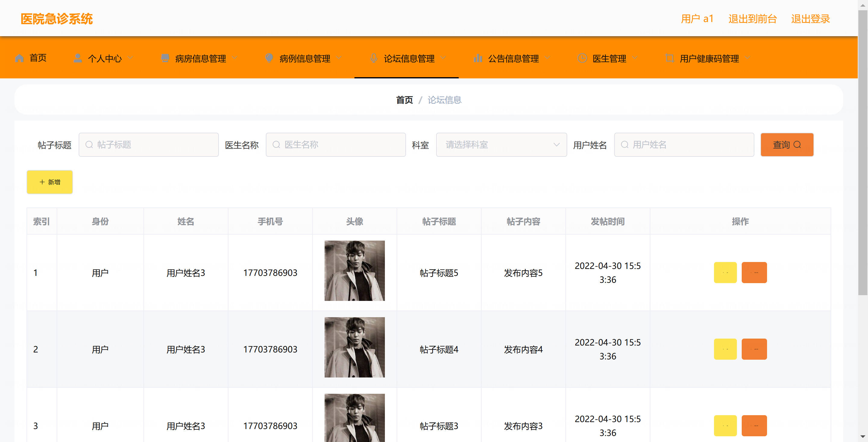Image resolution: width=868 pixels, height=442 pixels.
Task: Click the 医院急诊系统 logo title
Action: 57,19
